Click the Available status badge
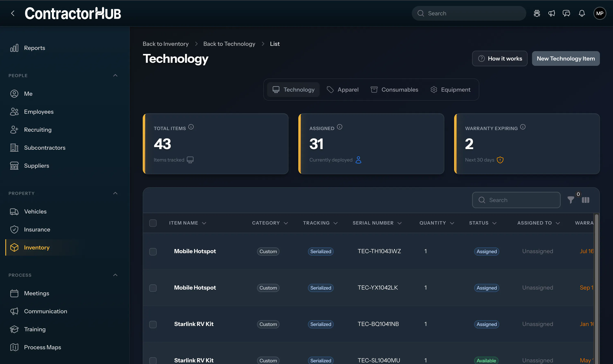 tap(486, 360)
